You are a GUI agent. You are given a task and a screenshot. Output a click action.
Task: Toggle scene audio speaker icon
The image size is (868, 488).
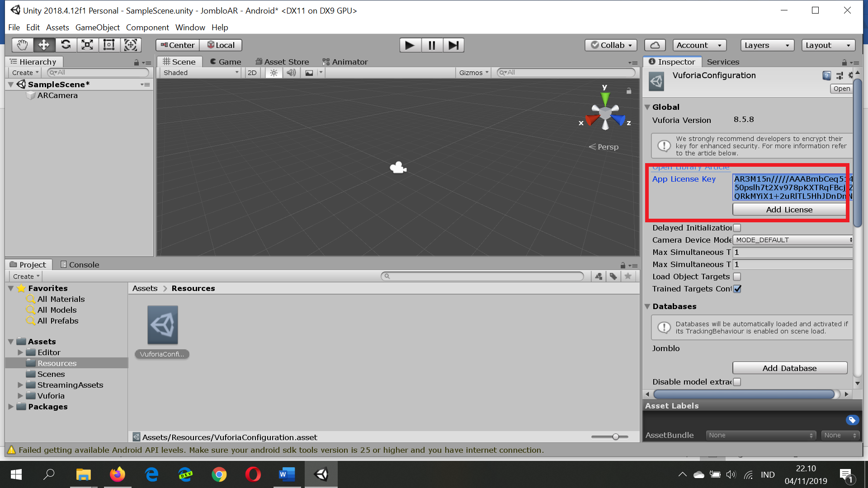(x=292, y=73)
